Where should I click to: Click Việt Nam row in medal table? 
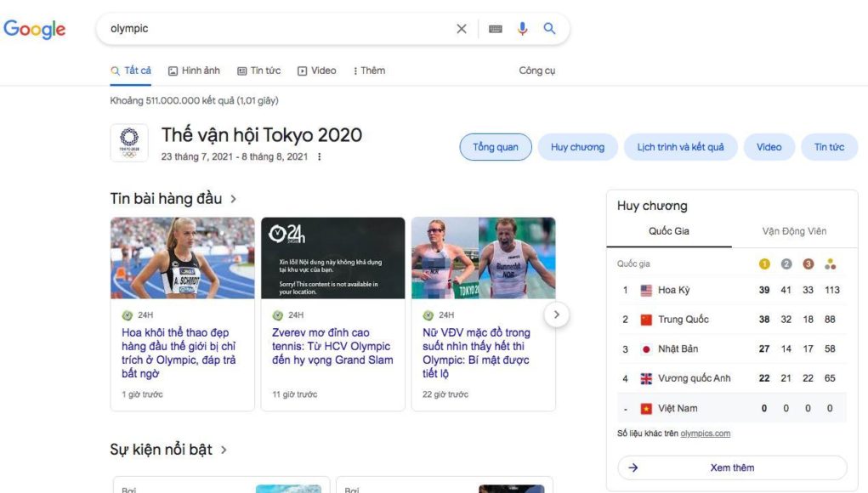point(732,408)
